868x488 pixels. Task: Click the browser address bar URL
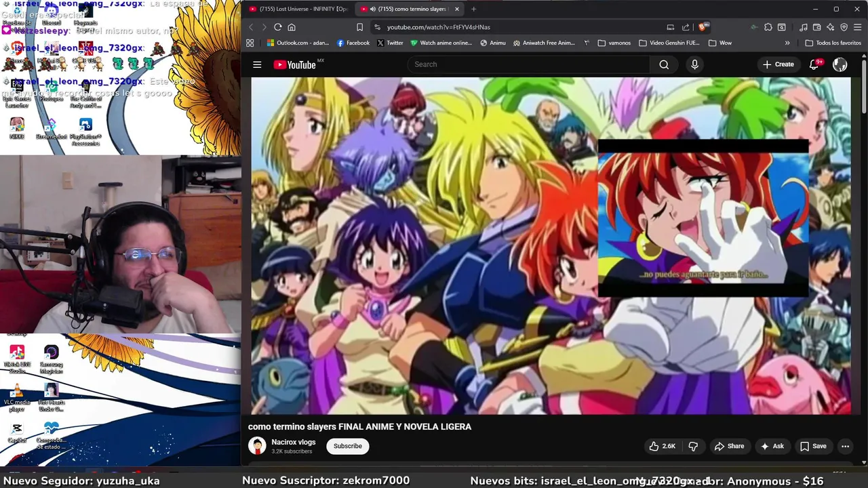click(x=439, y=27)
